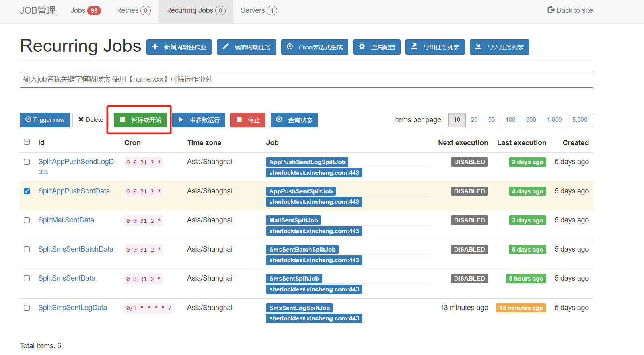Choose 5,000 items per page
The image size is (644, 355).
coord(579,120)
